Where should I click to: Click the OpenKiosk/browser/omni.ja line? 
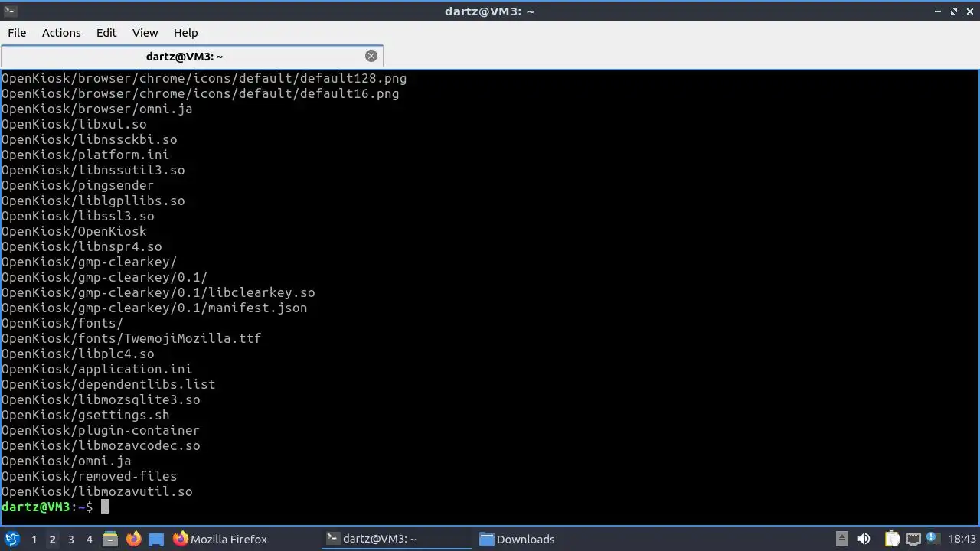click(96, 109)
